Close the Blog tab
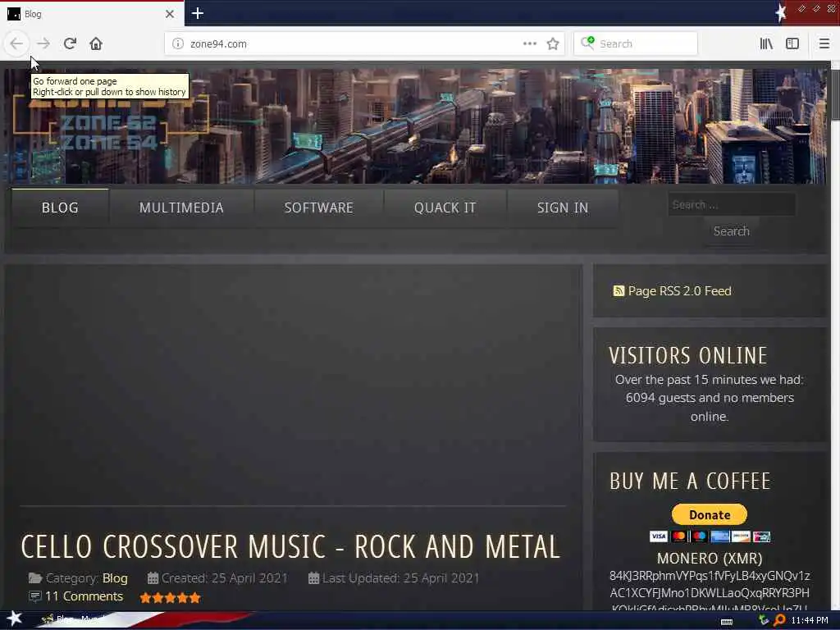 pos(169,14)
